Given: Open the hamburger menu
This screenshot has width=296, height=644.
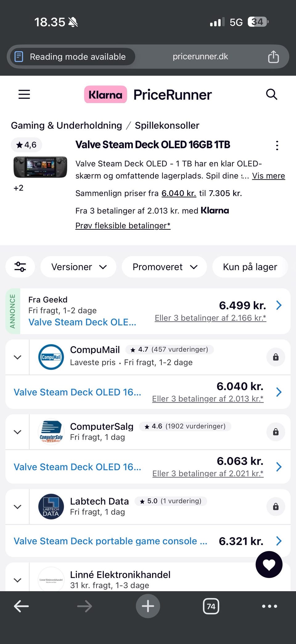Looking at the screenshot, I should 24,94.
